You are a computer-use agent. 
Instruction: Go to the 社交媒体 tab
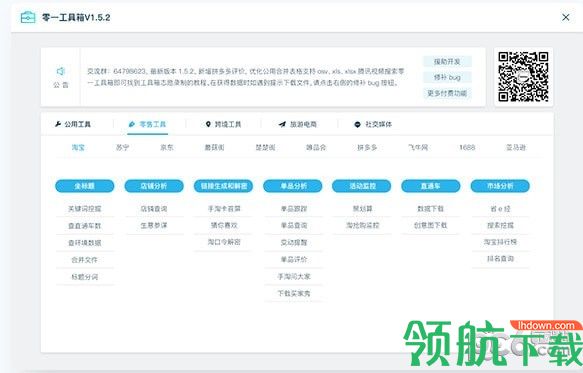pyautogui.click(x=373, y=124)
